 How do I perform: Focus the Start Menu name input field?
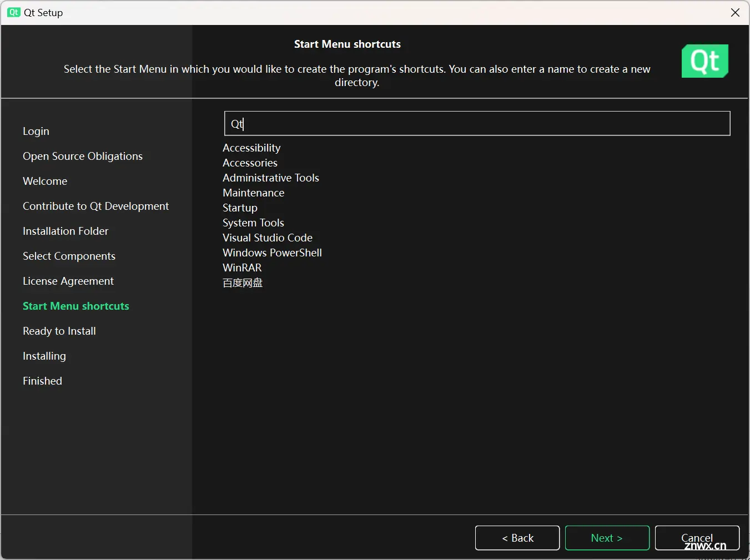coord(477,123)
